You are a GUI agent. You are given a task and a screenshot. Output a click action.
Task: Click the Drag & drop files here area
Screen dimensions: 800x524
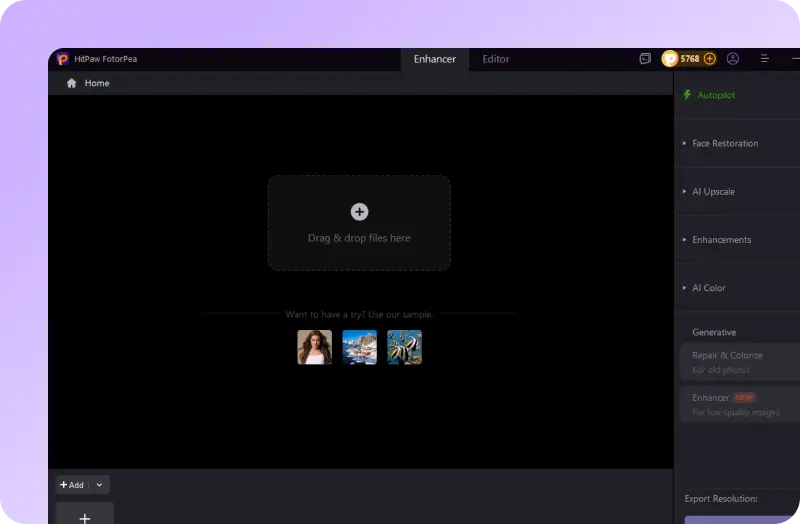point(359,223)
